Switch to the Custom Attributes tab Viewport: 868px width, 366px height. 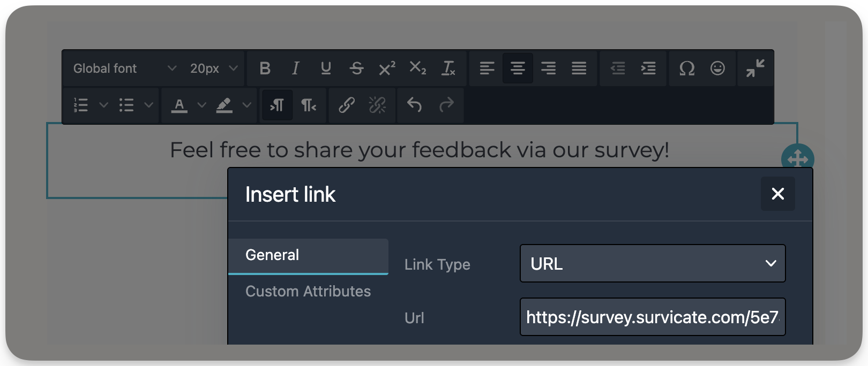click(x=308, y=291)
